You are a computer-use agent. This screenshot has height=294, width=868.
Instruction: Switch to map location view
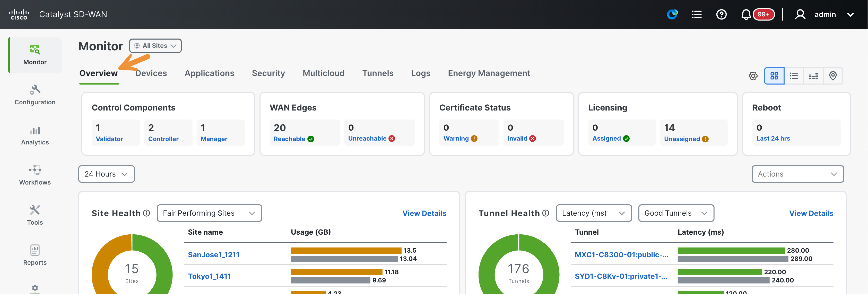pyautogui.click(x=833, y=76)
